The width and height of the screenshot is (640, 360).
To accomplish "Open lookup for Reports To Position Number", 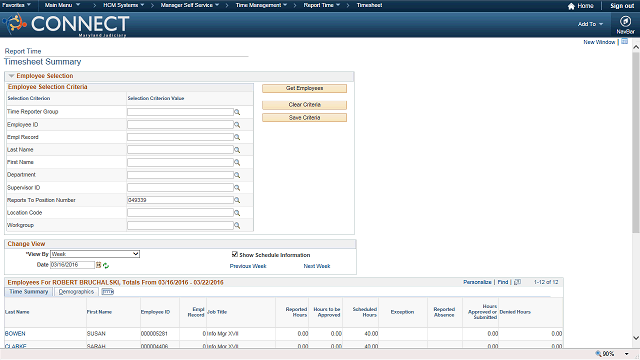I will (237, 200).
